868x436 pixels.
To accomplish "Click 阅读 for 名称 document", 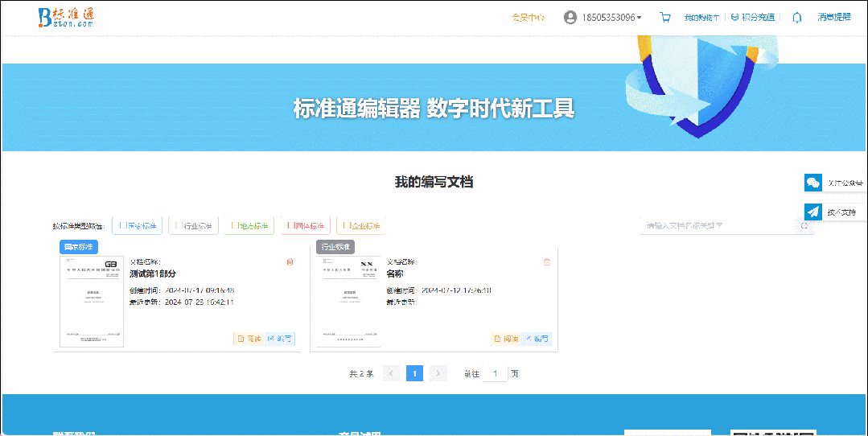I will [x=506, y=339].
